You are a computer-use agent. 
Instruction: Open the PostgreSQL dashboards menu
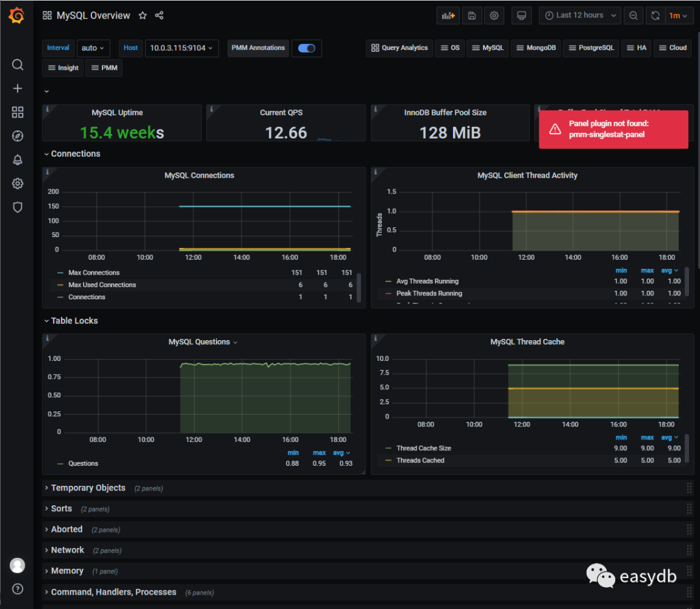click(590, 48)
